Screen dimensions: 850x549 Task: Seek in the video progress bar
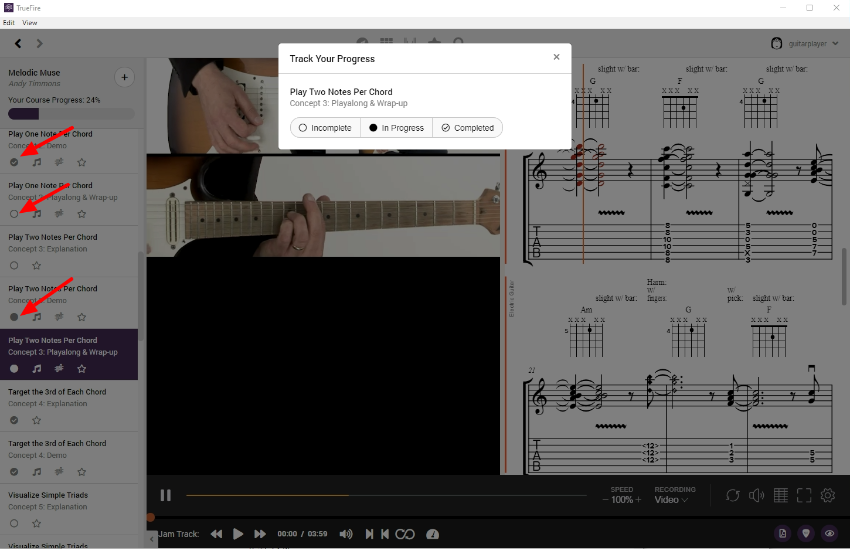pos(386,495)
